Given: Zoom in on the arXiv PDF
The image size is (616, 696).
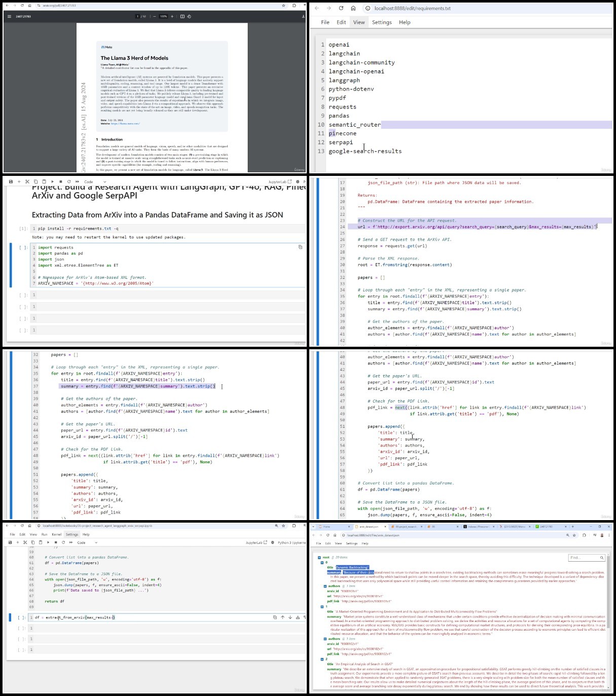Looking at the screenshot, I should click(x=172, y=16).
